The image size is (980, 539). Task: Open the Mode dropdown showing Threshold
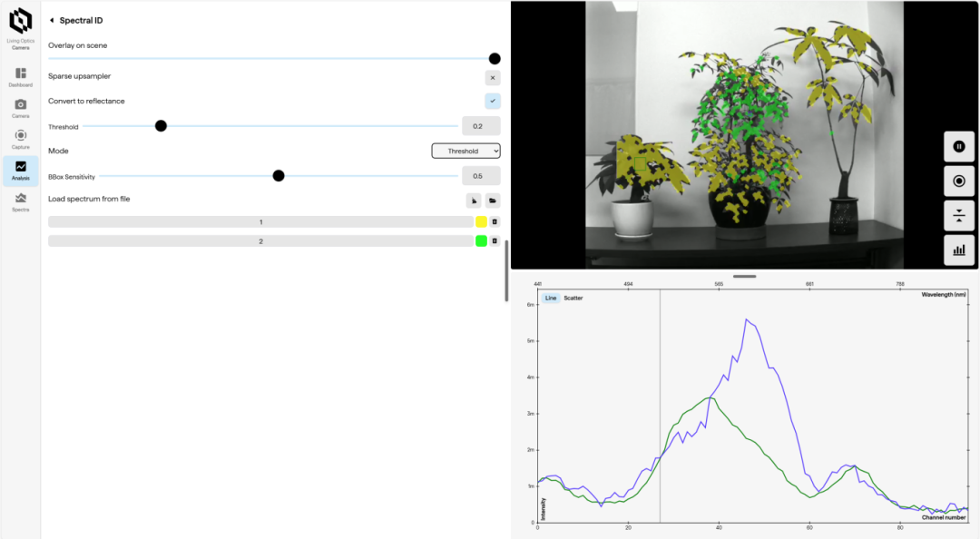465,151
